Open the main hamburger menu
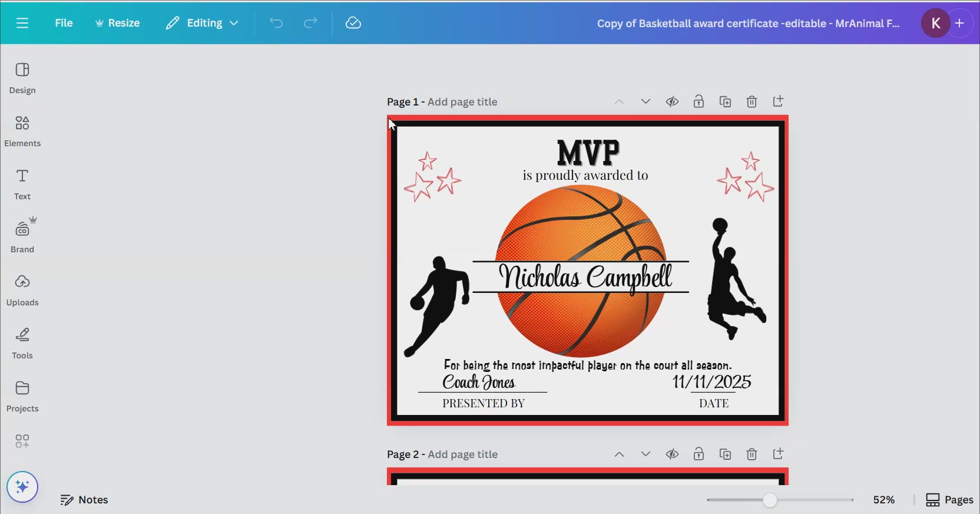This screenshot has height=514, width=980. (x=22, y=23)
